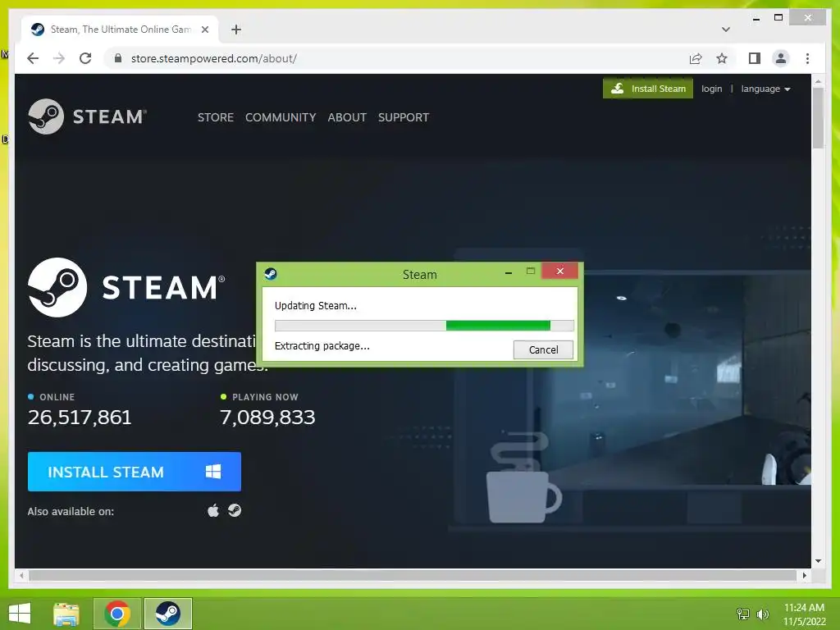Click the network icon in the system tray
This screenshot has height=630, width=840.
743,614
